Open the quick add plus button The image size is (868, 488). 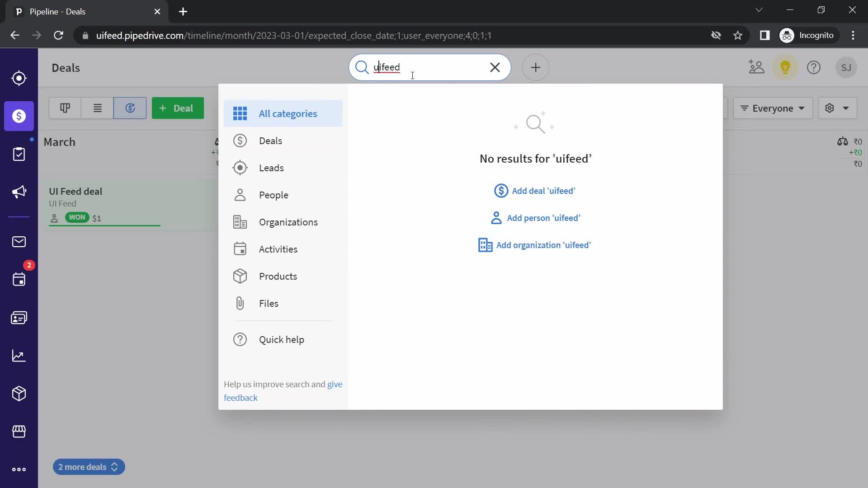(x=536, y=67)
